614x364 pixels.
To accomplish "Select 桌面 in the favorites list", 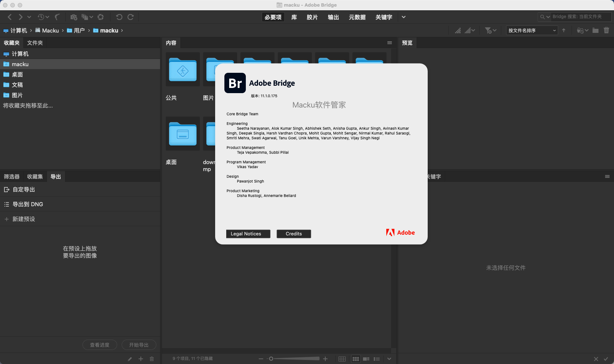I will [x=80, y=74].
